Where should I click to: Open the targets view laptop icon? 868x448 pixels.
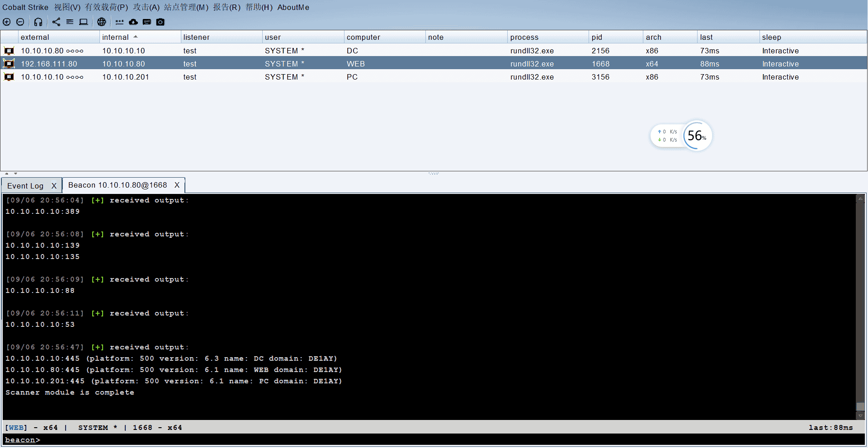coord(84,22)
